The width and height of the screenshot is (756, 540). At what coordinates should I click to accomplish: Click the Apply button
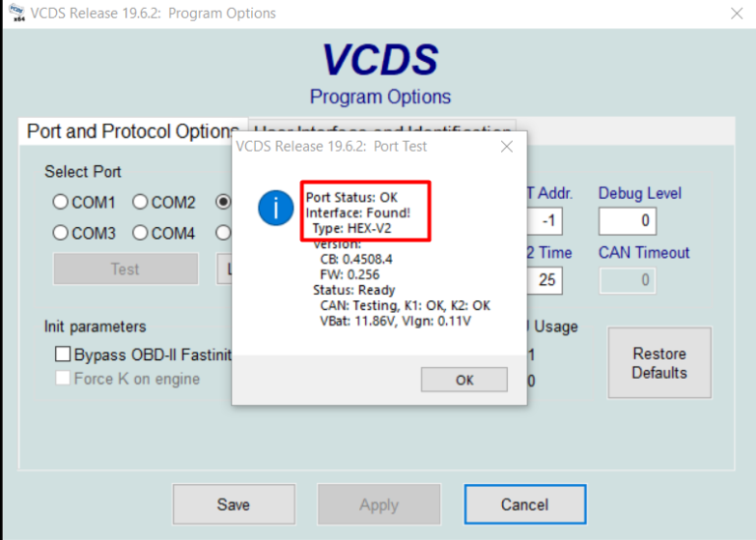[379, 505]
